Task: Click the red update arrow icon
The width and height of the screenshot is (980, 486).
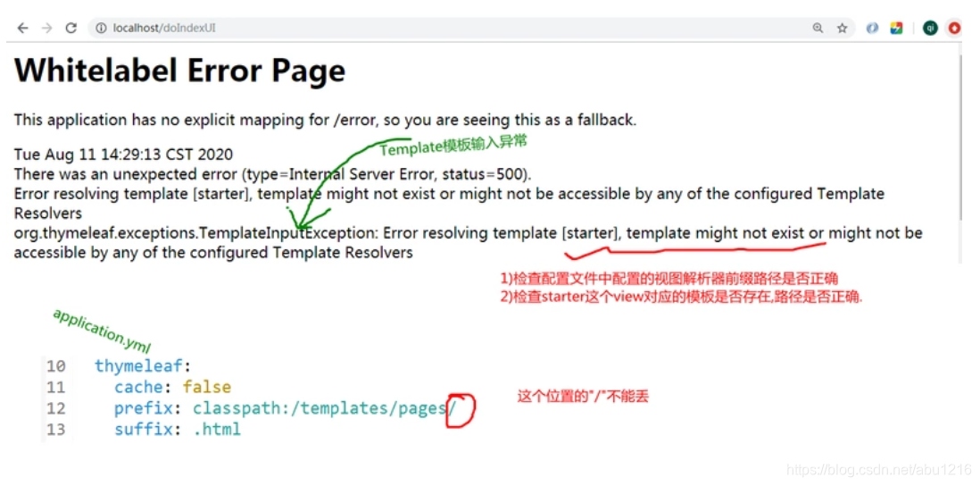Action: pos(954,29)
